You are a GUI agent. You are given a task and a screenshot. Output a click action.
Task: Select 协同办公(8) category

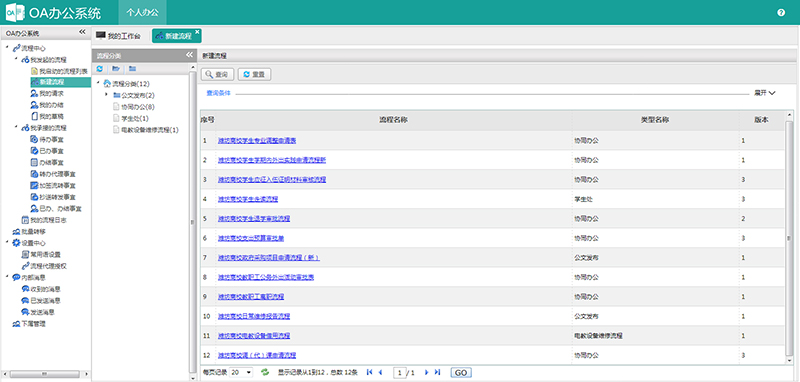coord(137,107)
